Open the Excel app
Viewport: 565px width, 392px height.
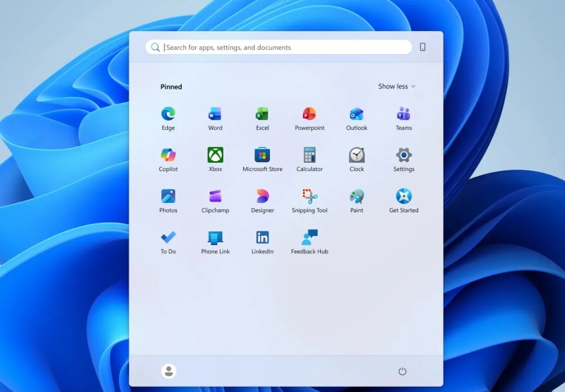[x=262, y=119]
